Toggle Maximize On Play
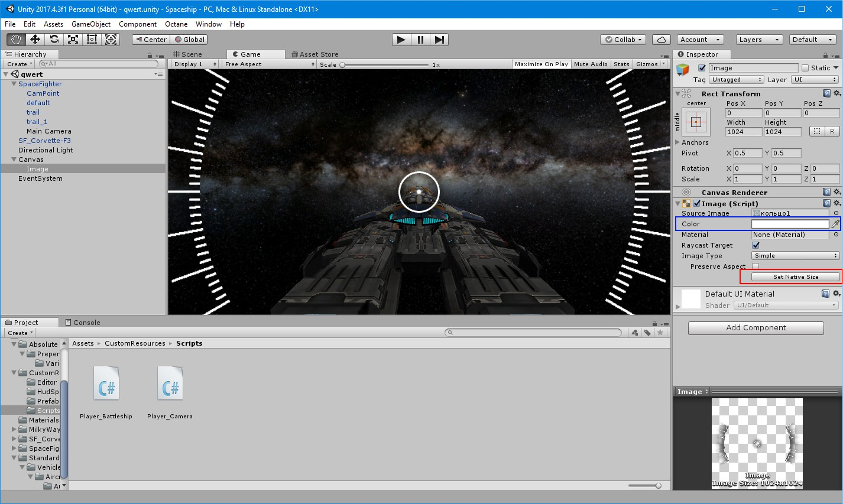 [x=541, y=64]
